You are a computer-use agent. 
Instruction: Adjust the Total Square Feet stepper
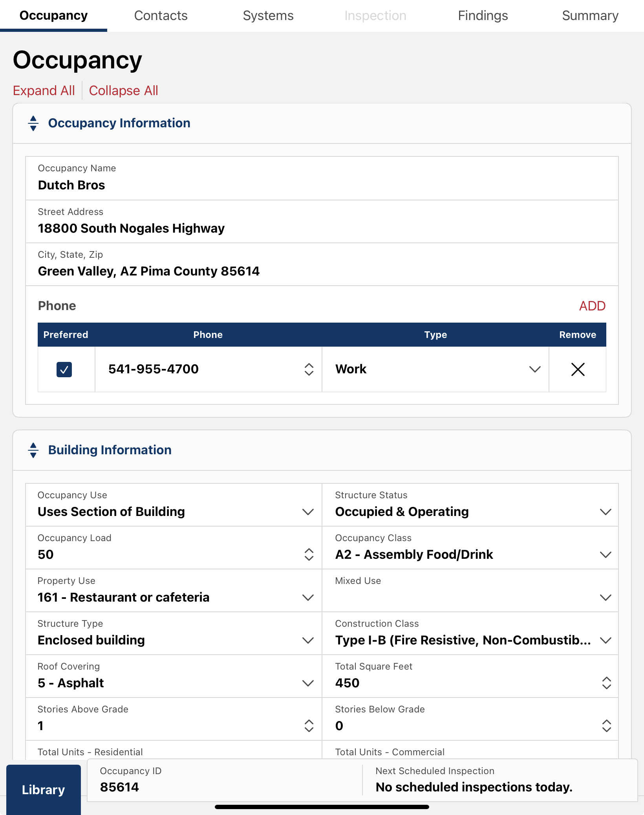(606, 683)
